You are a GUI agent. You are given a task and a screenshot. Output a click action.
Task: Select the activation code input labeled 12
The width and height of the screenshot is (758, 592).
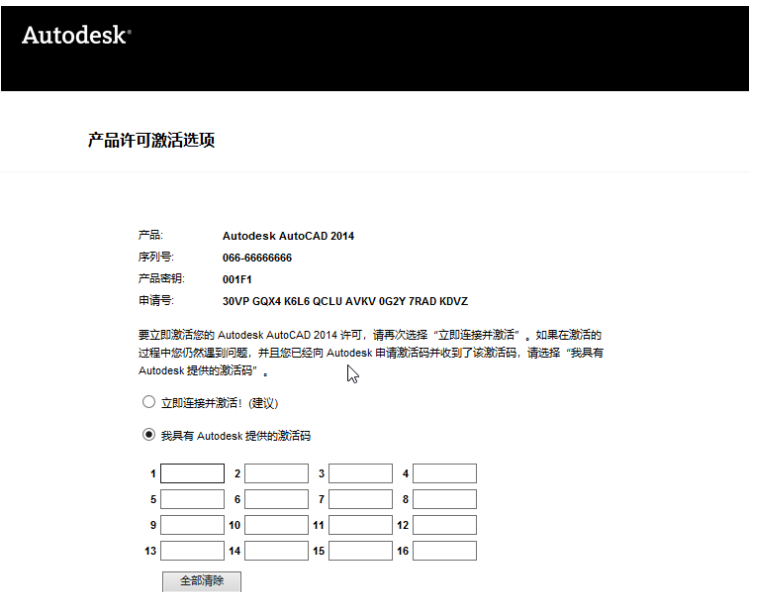(x=444, y=525)
